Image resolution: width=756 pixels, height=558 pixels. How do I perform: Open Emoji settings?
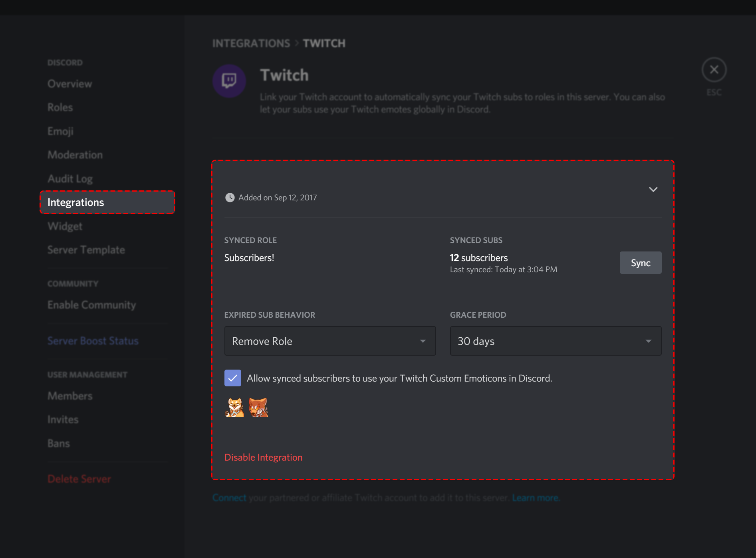[60, 131]
